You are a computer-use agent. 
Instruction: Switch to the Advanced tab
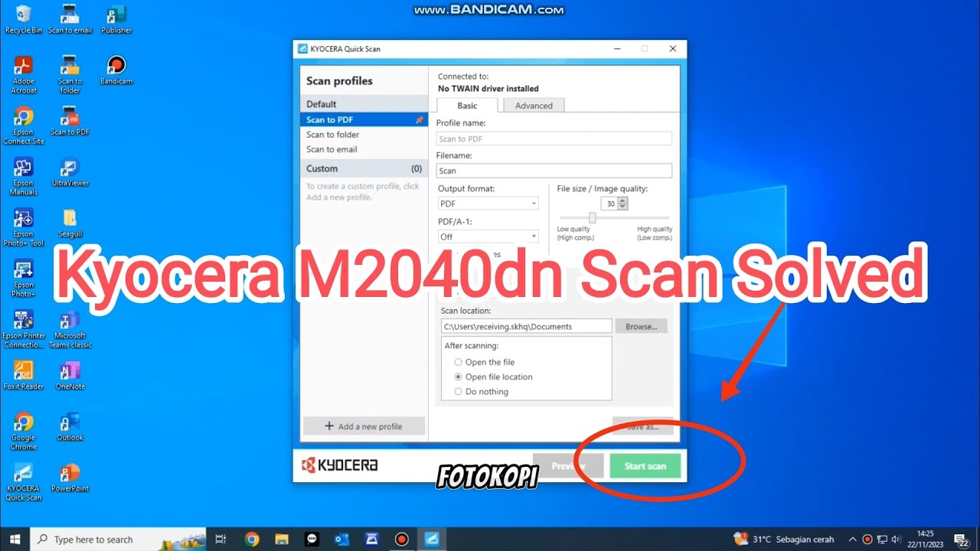[x=534, y=106]
